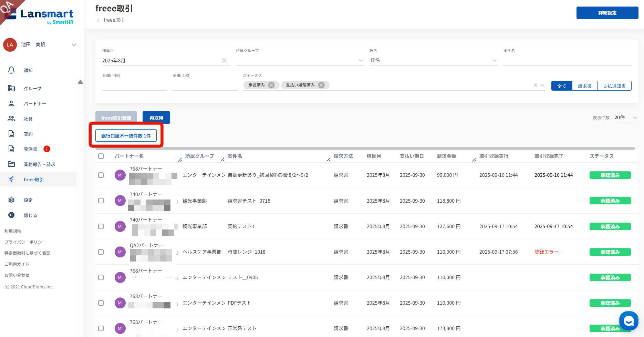Click the 契約 document icon
The image size is (644, 337).
(x=11, y=134)
